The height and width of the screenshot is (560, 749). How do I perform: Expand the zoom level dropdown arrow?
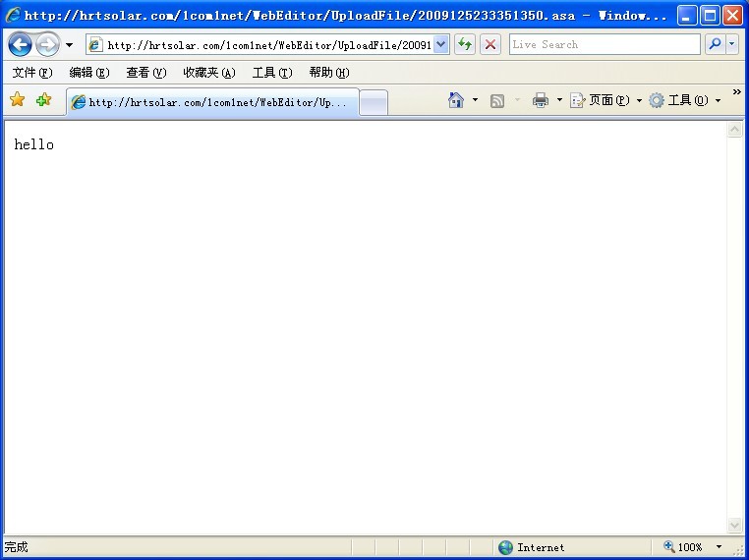pos(719,547)
